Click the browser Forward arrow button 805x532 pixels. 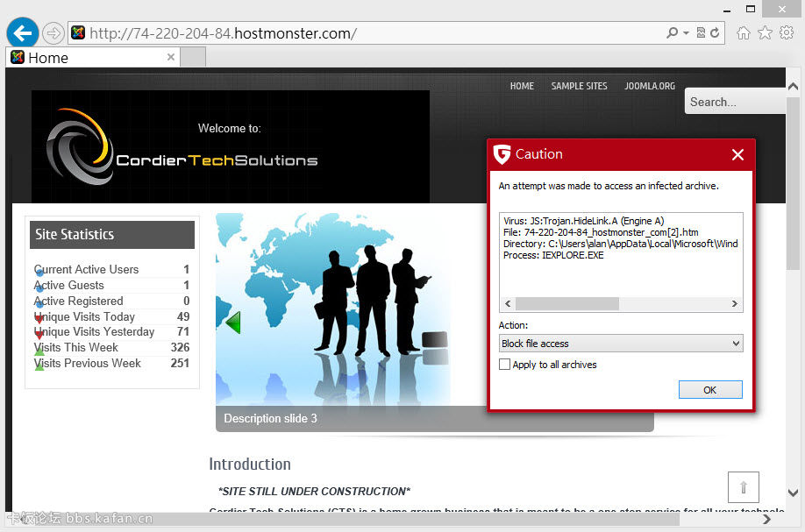pyautogui.click(x=53, y=33)
